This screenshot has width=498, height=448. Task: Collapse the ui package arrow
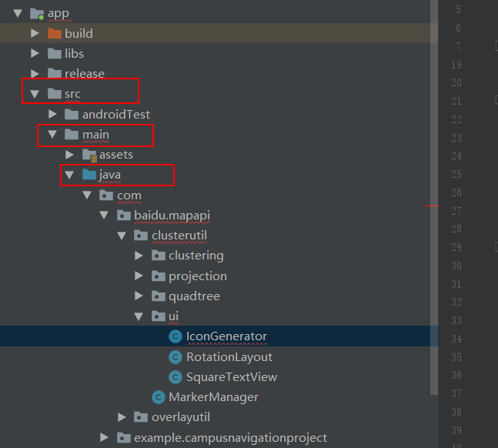click(x=139, y=316)
